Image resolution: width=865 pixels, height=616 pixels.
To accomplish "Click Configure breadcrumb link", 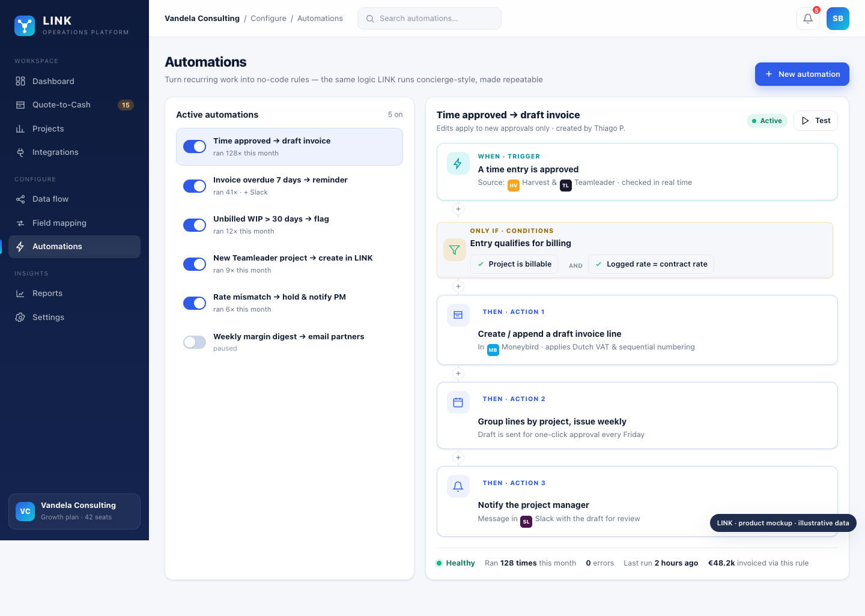I will pyautogui.click(x=269, y=19).
